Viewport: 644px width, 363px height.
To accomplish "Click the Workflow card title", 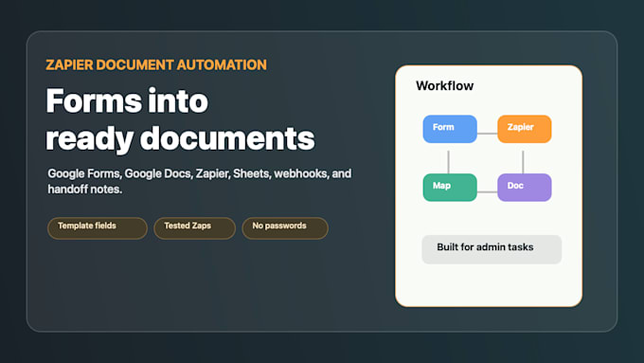I will (445, 85).
